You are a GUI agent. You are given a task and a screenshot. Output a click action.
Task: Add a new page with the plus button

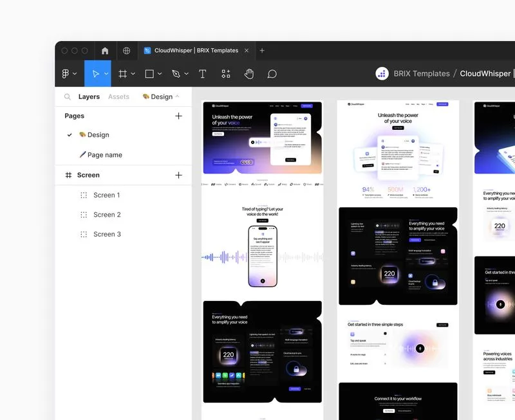(178, 116)
